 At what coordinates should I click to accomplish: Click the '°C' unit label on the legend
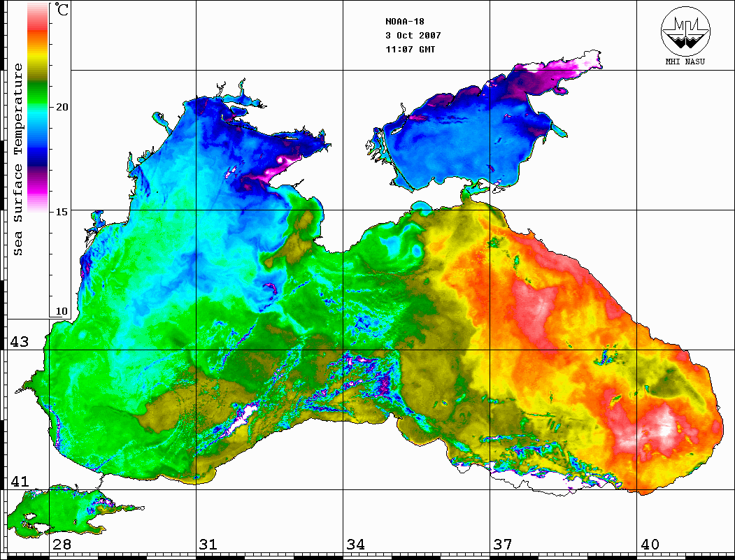click(62, 9)
